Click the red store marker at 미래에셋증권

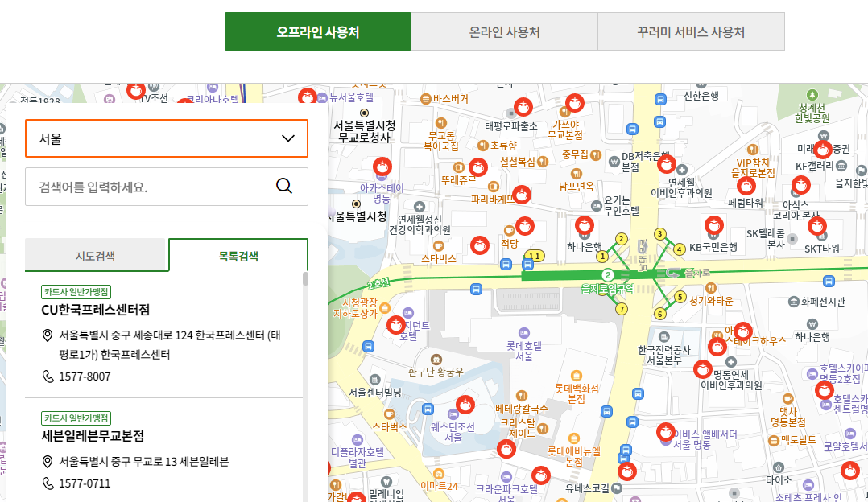coord(823,149)
